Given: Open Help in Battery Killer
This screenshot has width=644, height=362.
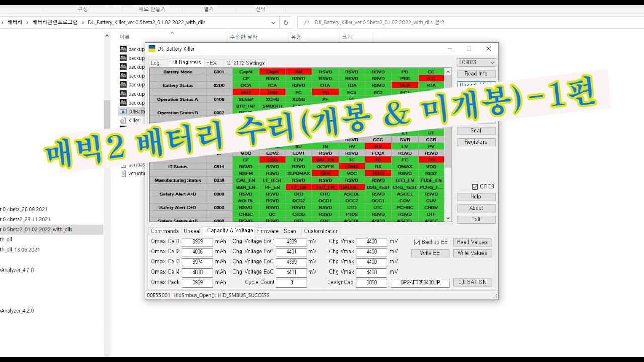Looking at the screenshot, I should click(476, 197).
